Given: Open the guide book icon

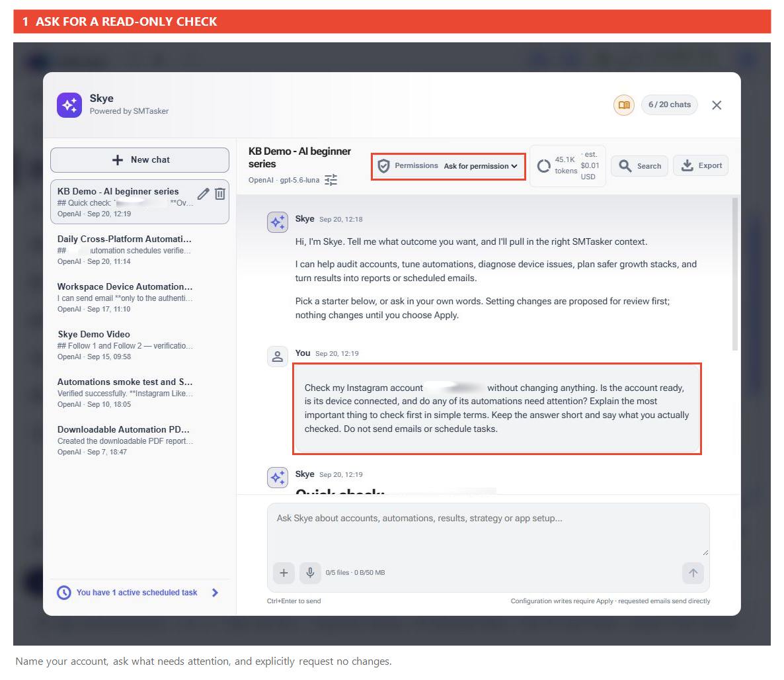Looking at the screenshot, I should click(x=623, y=105).
